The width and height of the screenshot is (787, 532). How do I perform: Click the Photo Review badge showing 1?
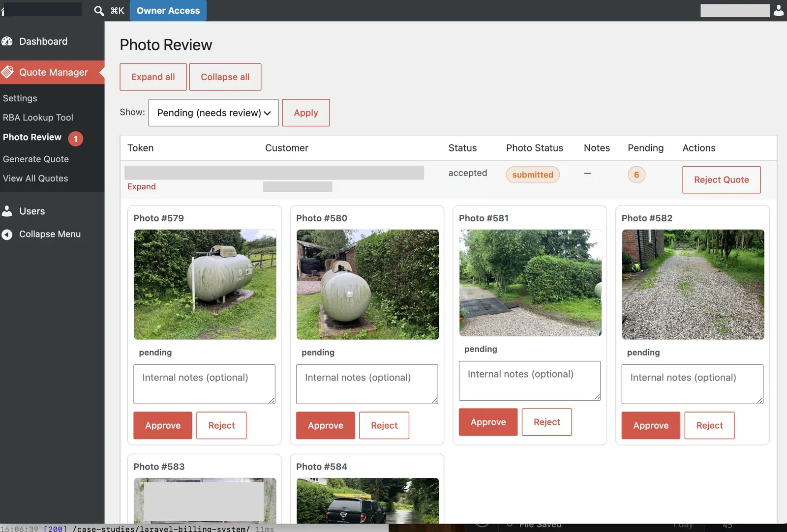(x=75, y=139)
